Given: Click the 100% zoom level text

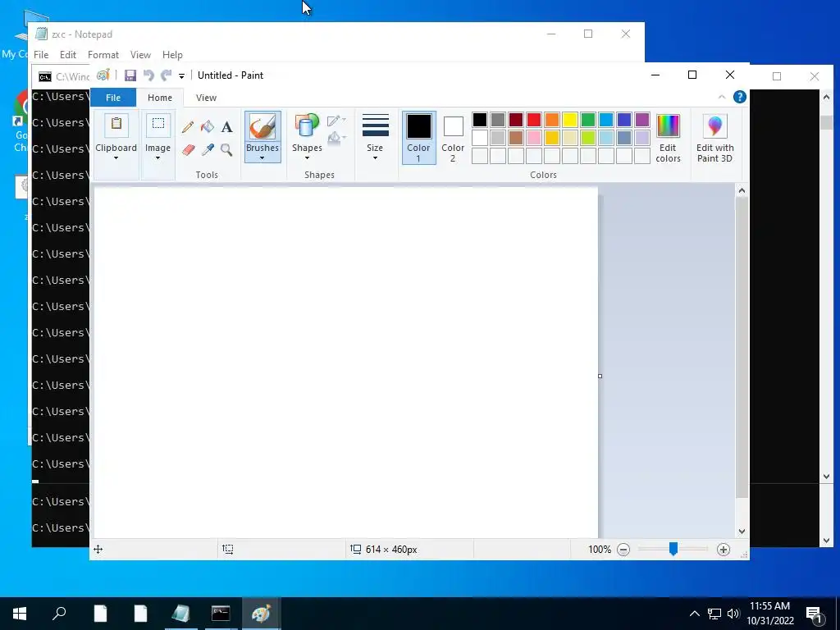Looking at the screenshot, I should pos(600,550).
